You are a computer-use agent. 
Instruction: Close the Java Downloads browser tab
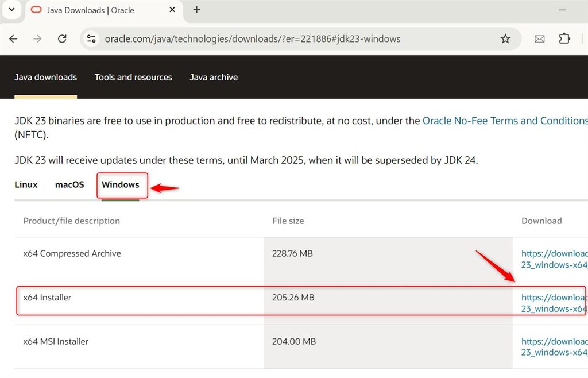tap(172, 10)
